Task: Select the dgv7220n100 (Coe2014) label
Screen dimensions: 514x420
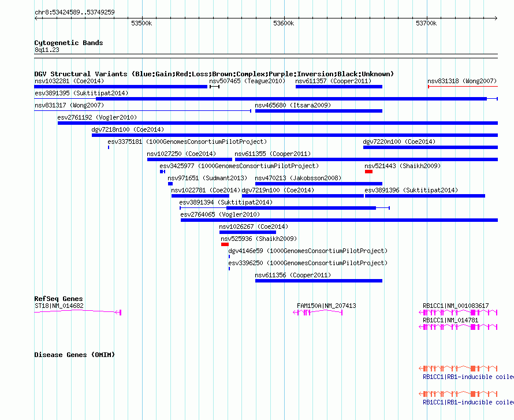Action: (x=399, y=142)
